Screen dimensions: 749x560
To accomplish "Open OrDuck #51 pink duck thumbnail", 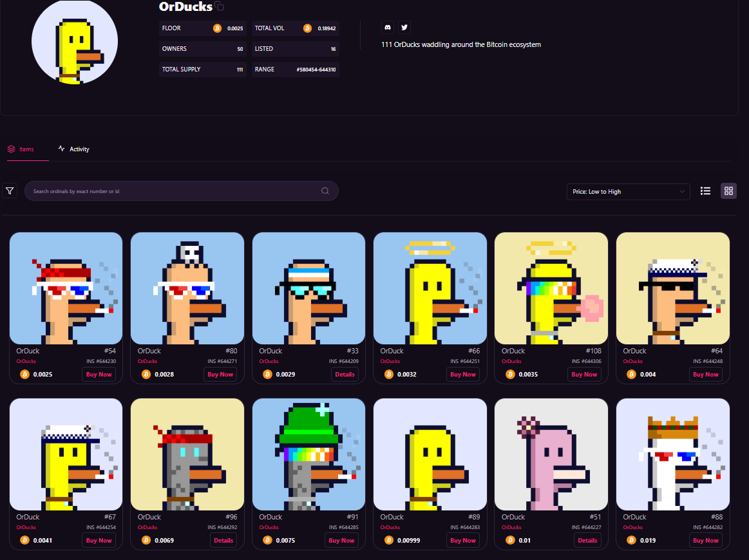I will click(551, 454).
